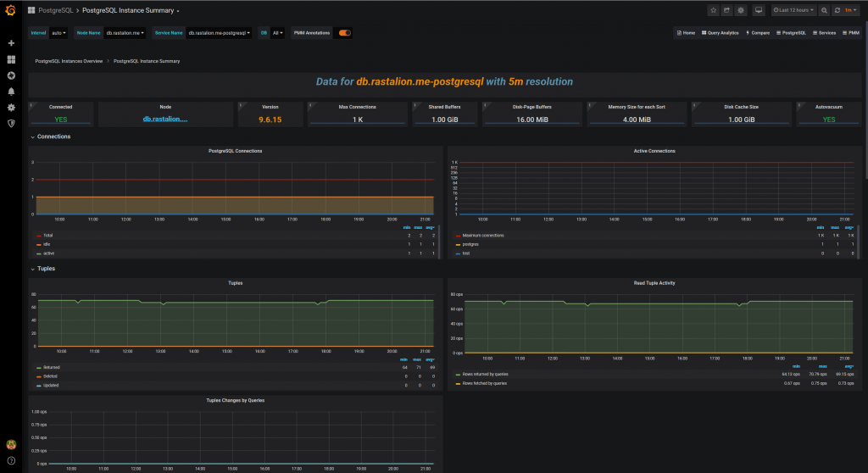
Task: Click the postgres legend color swatch
Action: (x=459, y=244)
